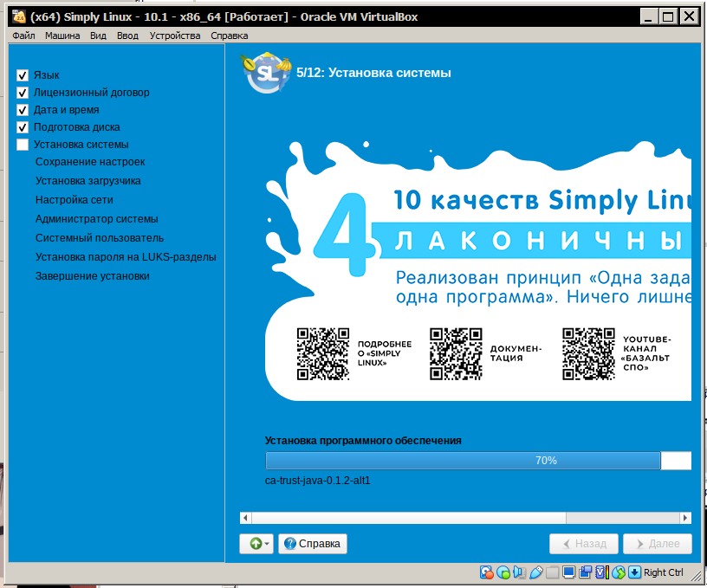Click the green up-arrow installer menu button

point(256,544)
